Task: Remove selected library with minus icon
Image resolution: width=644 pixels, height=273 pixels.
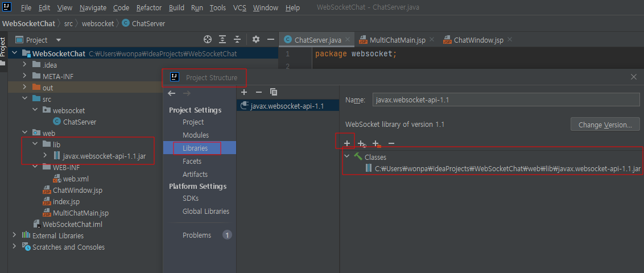Action: (x=259, y=92)
